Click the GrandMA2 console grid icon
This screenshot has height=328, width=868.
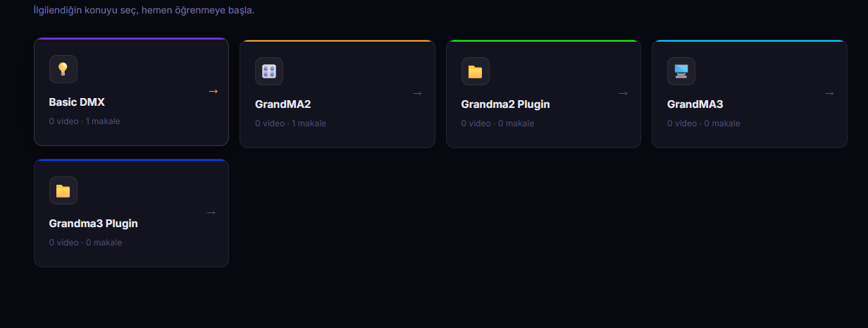coord(269,71)
